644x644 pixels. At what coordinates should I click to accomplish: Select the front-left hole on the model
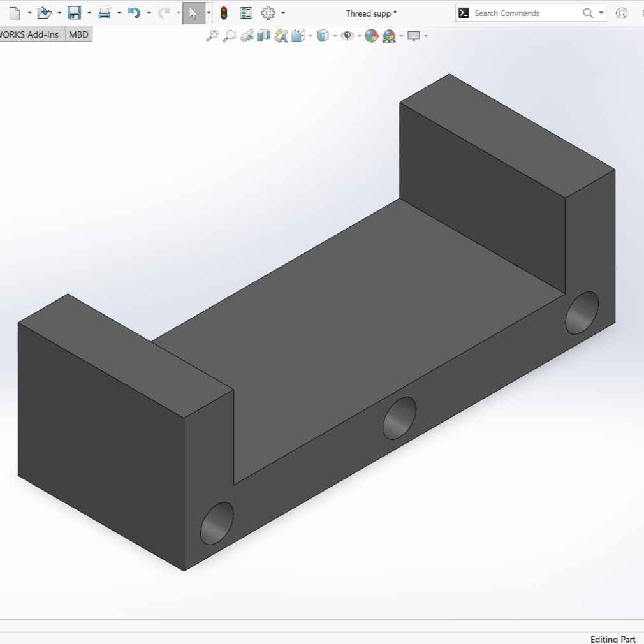pos(217,523)
